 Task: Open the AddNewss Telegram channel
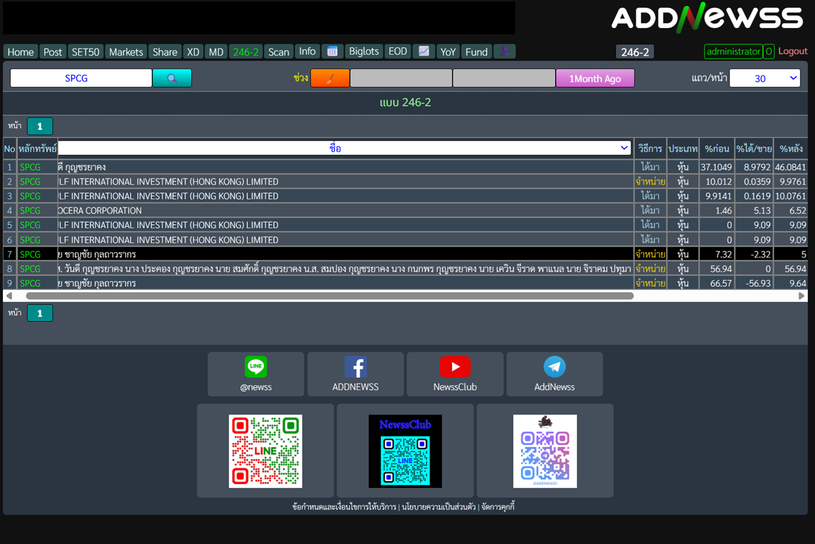(x=554, y=374)
